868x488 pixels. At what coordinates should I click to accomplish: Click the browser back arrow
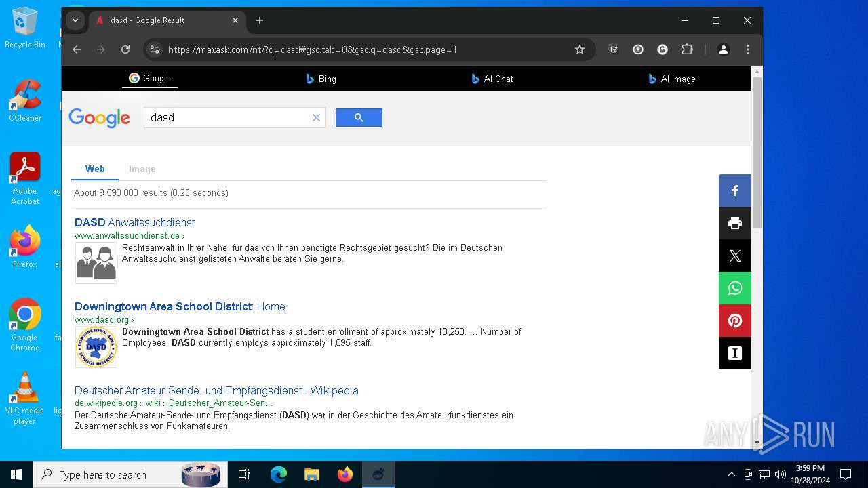coord(77,49)
